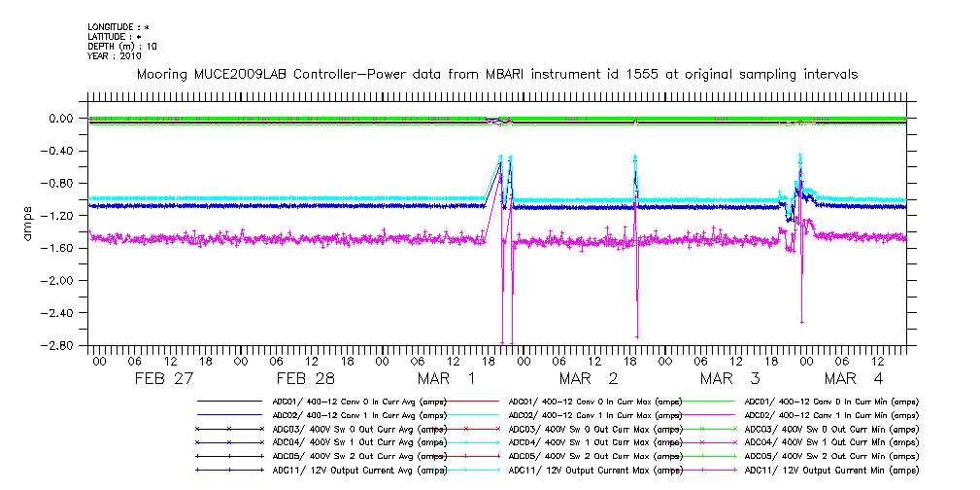Click the -2.80 tick label on y-axis
The height and width of the screenshot is (490, 980).
point(60,345)
